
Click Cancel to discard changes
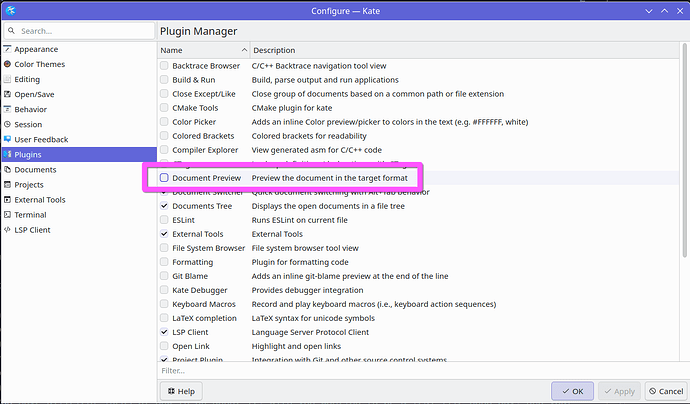click(666, 391)
